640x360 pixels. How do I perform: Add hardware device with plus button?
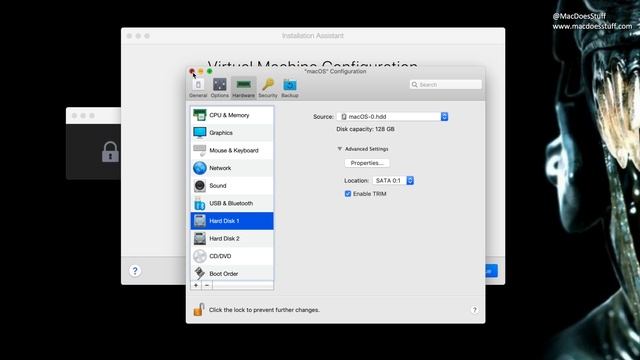pyautogui.click(x=196, y=285)
